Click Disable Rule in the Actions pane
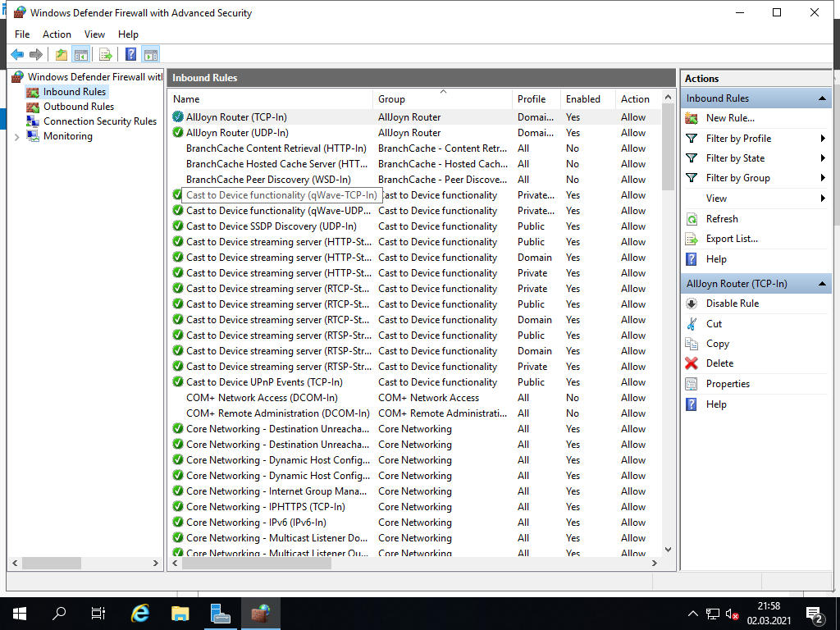840x630 pixels. point(732,304)
